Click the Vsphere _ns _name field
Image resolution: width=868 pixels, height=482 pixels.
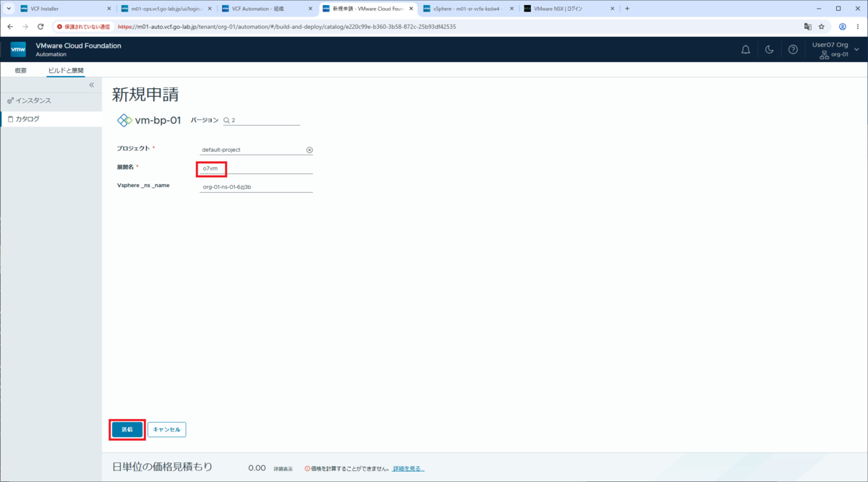pos(256,186)
